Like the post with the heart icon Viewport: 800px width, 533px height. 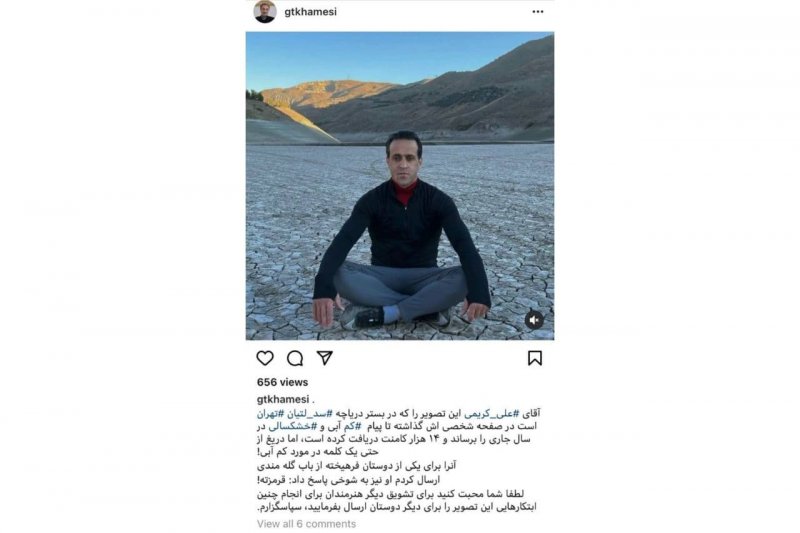click(265, 358)
